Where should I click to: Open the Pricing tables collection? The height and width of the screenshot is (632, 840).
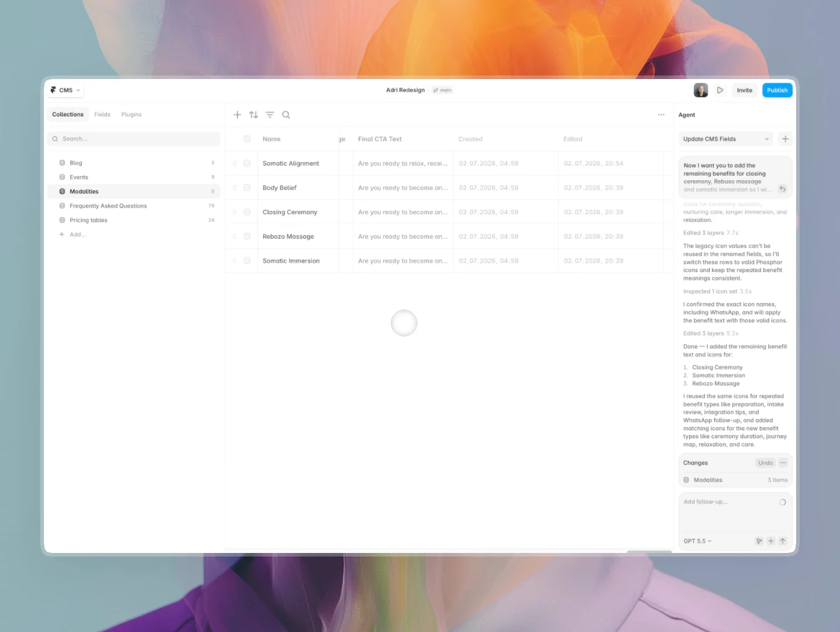tap(134, 220)
